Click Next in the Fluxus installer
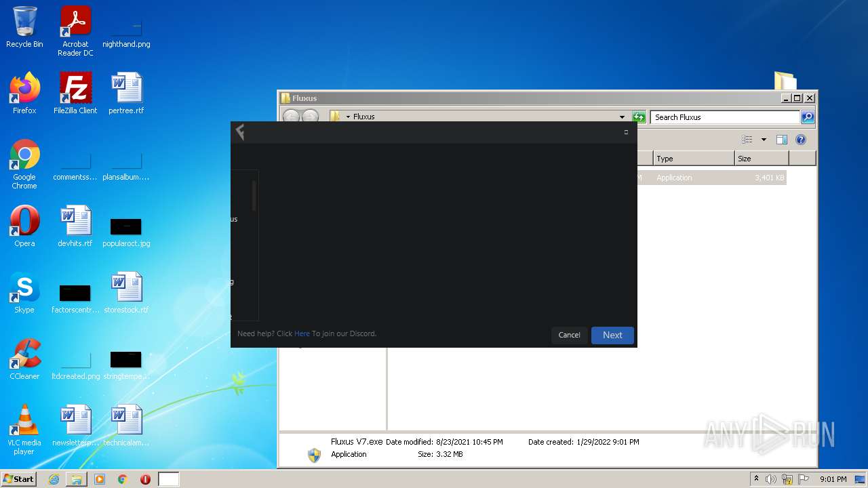This screenshot has height=488, width=868. coord(612,335)
